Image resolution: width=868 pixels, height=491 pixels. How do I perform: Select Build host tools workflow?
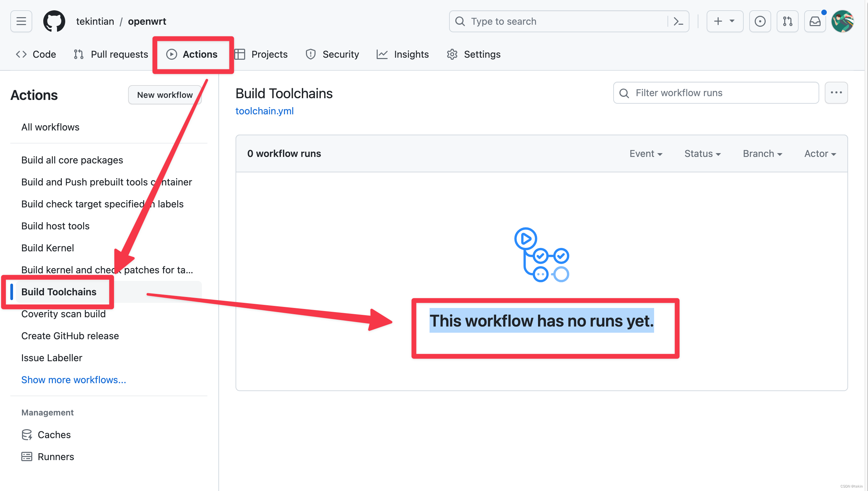click(x=109, y=226)
